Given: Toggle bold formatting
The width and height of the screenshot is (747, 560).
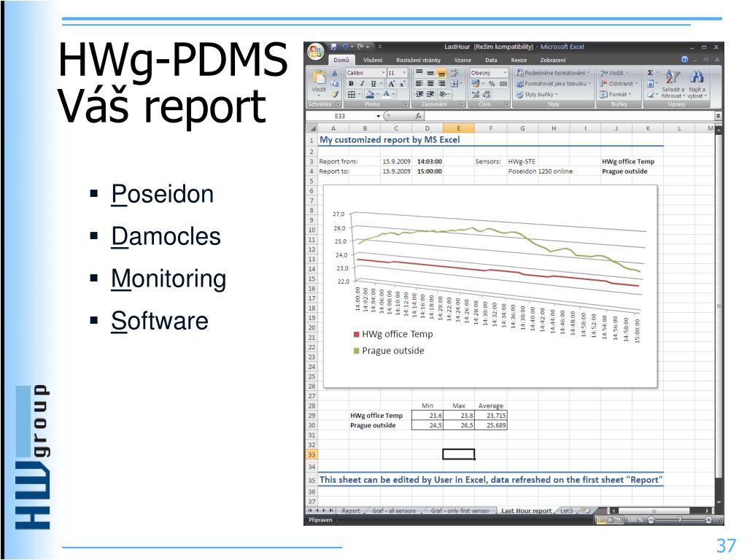Looking at the screenshot, I should click(351, 83).
